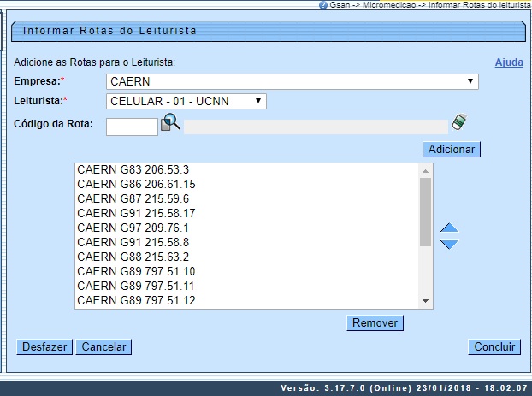Move selected route up with blue arrow
Viewport: 532px width, 396px height.
click(x=449, y=229)
